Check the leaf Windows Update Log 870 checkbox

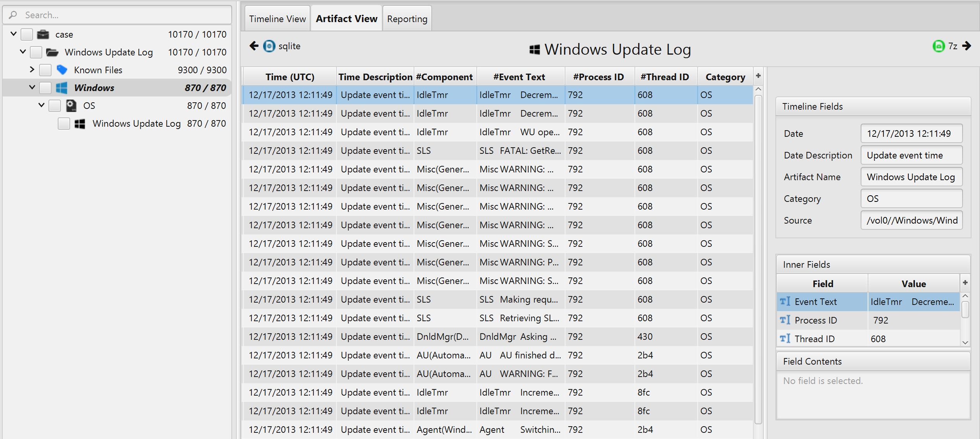click(x=64, y=124)
